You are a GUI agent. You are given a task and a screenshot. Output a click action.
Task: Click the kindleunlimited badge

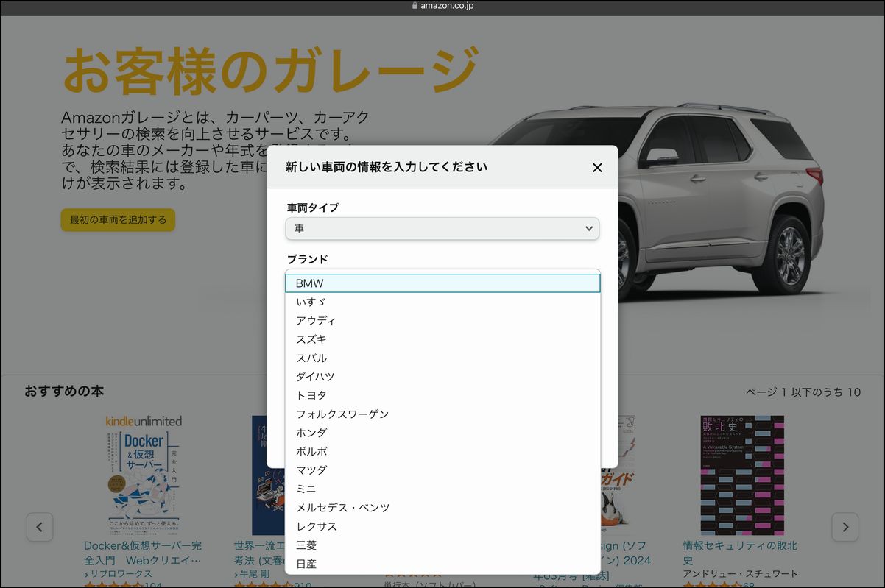144,421
